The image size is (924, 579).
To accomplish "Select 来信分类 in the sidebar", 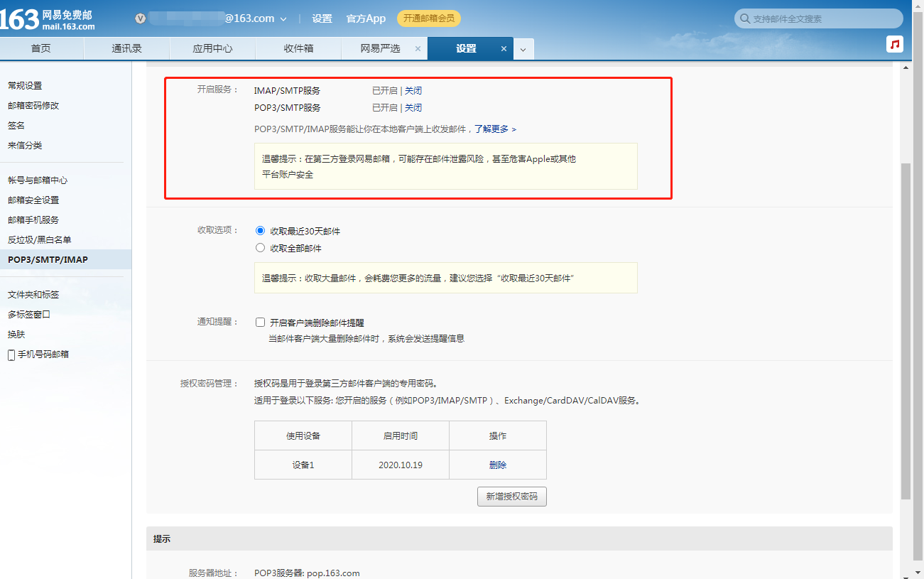I will (25, 146).
